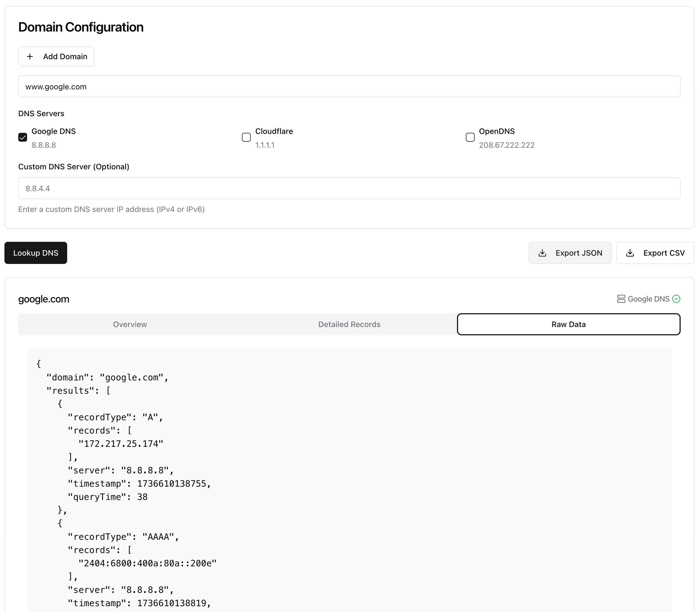Click the Google DNS label text

pos(54,131)
